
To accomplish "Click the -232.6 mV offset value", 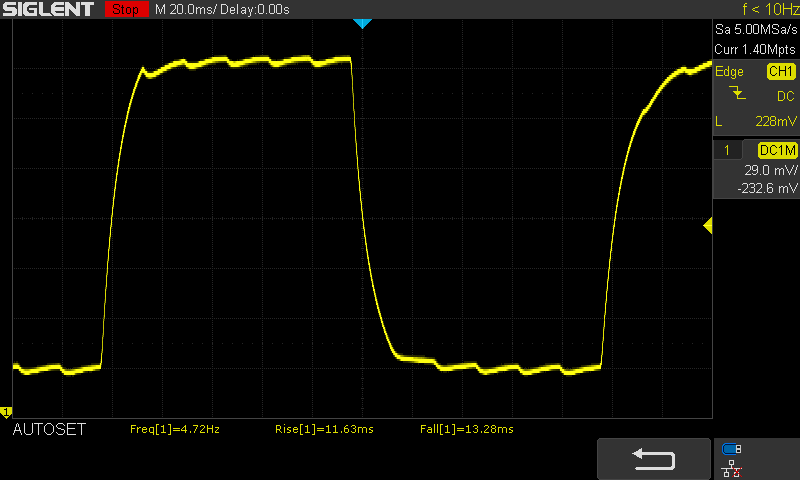I will click(767, 189).
